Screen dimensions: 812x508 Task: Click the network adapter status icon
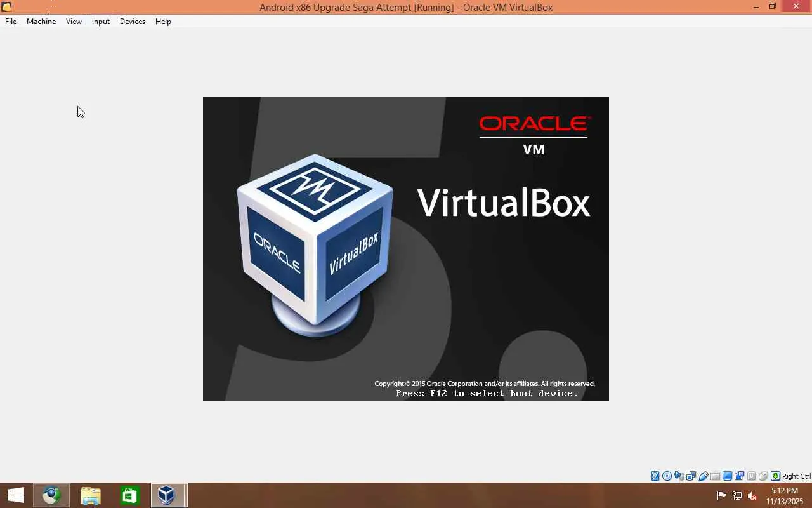click(x=691, y=476)
